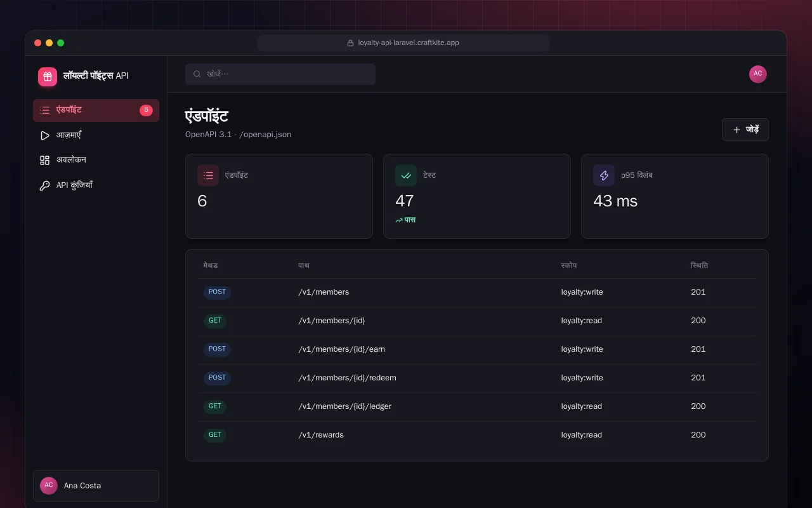Open the /v1/members/{id}/earn path
812x508 pixels.
click(x=342, y=349)
